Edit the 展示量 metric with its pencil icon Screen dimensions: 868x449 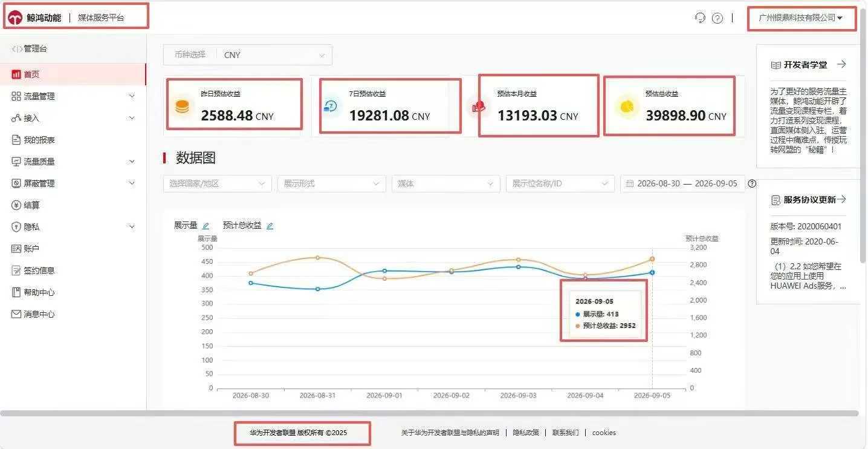(206, 226)
